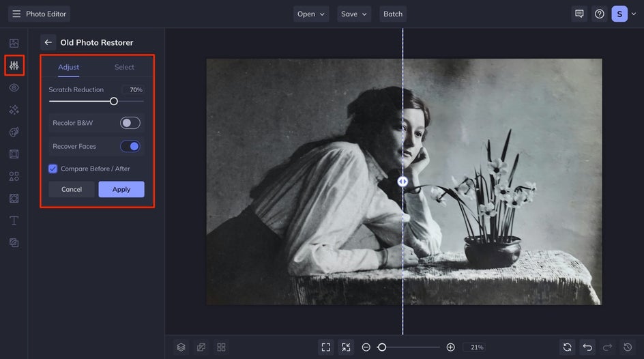Open the Photo Editor hamburger menu

point(16,14)
